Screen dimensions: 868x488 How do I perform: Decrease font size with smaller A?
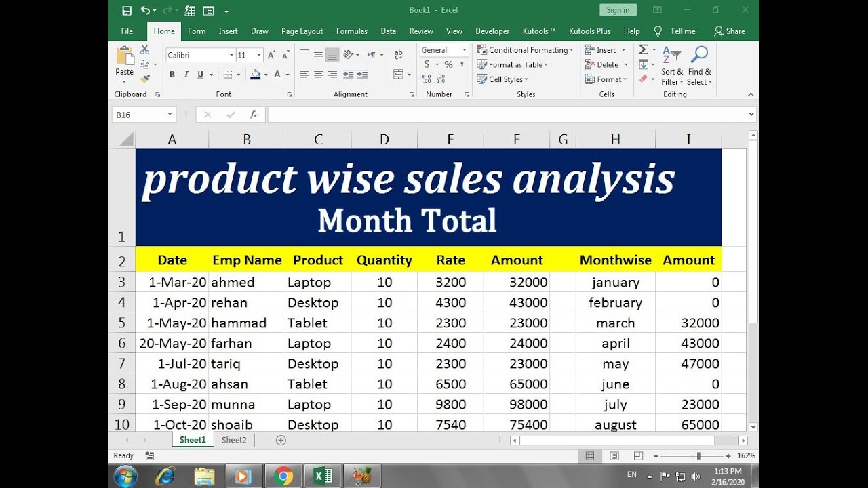point(285,55)
